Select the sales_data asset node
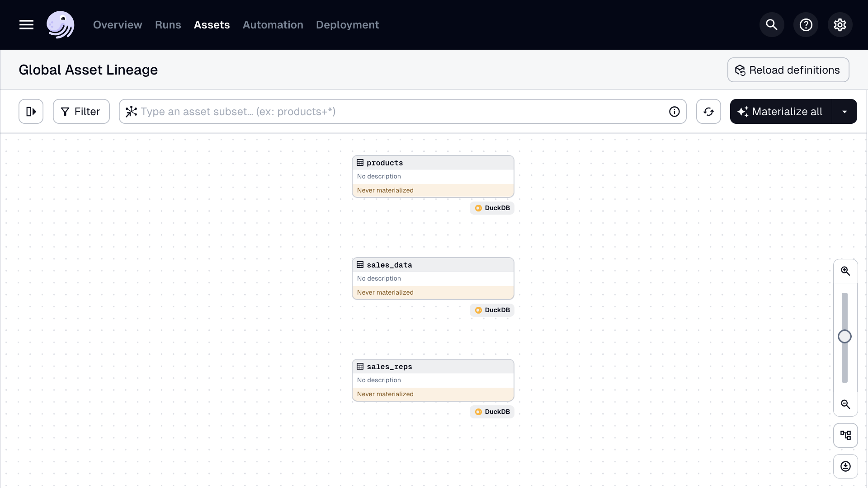 coord(433,278)
